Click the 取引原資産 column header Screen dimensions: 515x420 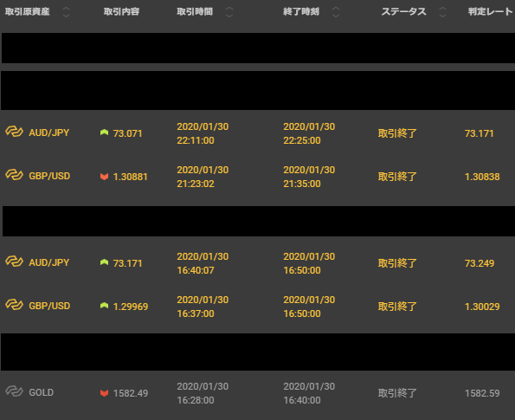pos(27,12)
